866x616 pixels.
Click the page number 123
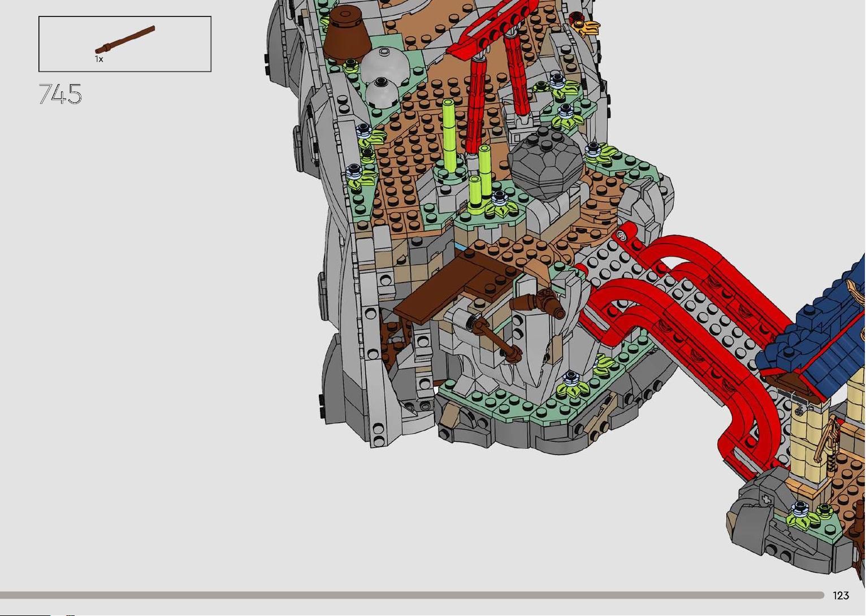tap(841, 595)
